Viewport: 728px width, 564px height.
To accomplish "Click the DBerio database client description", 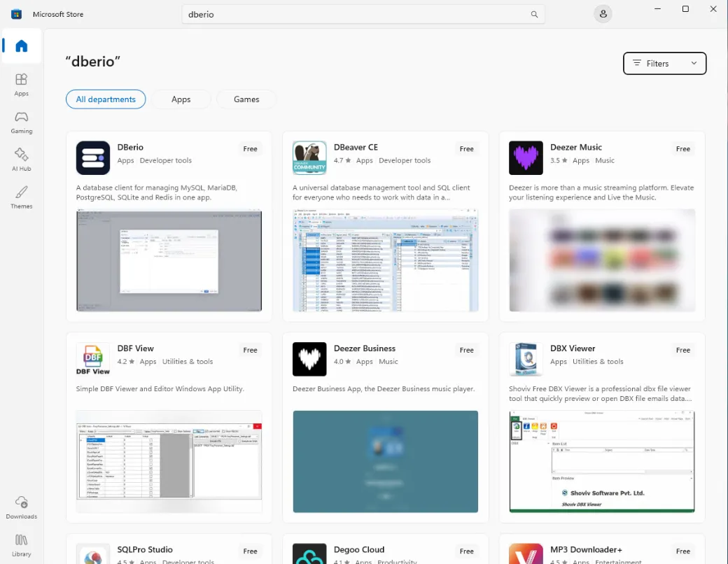I will tap(157, 192).
